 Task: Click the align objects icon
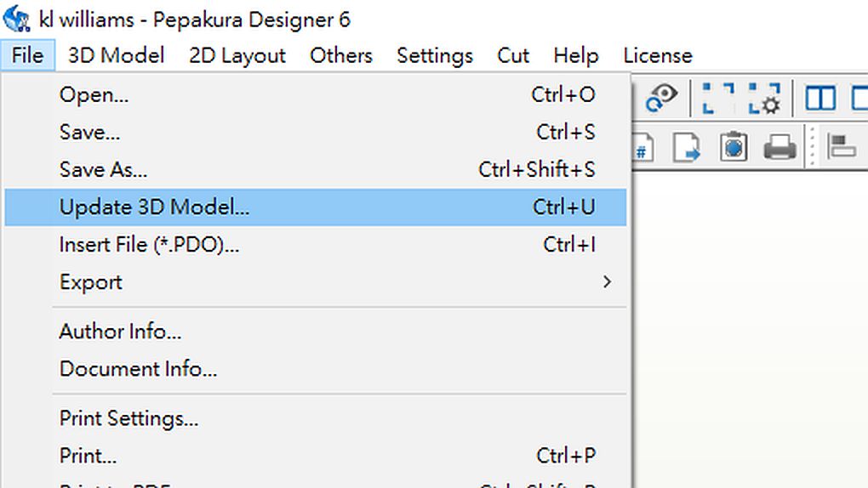pos(842,147)
